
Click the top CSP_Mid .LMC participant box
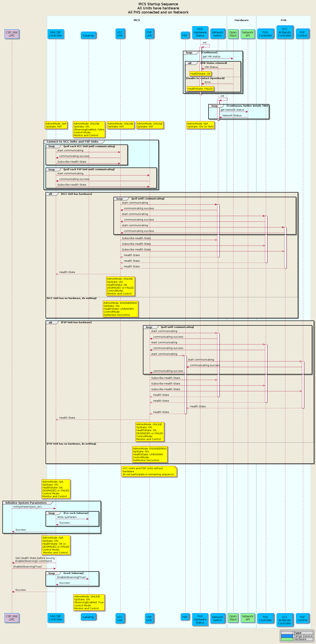click(12, 34)
